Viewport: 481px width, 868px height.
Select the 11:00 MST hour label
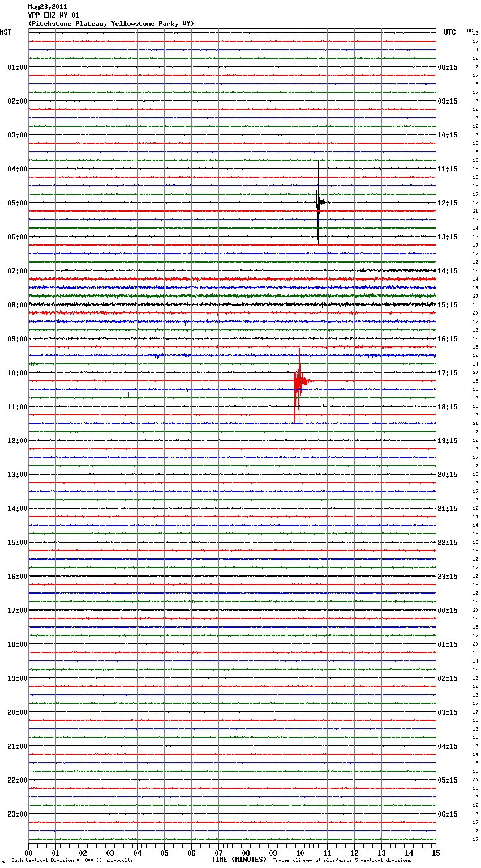pos(17,407)
